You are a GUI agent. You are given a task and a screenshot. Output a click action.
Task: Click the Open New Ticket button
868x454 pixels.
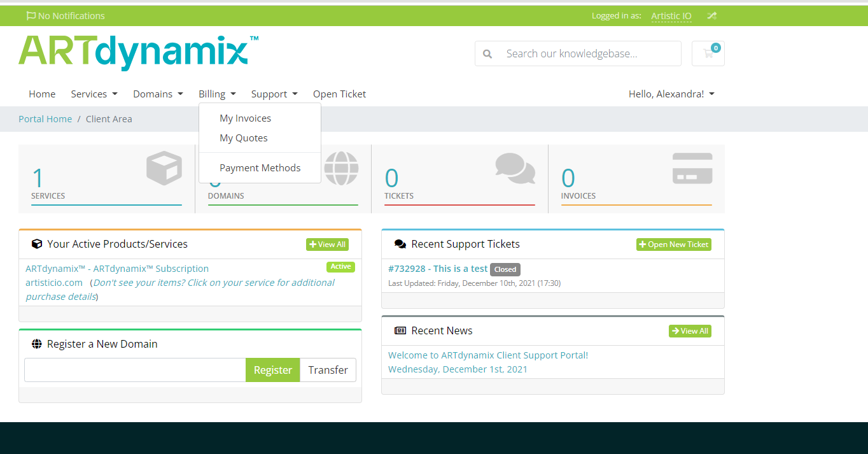pyautogui.click(x=674, y=245)
